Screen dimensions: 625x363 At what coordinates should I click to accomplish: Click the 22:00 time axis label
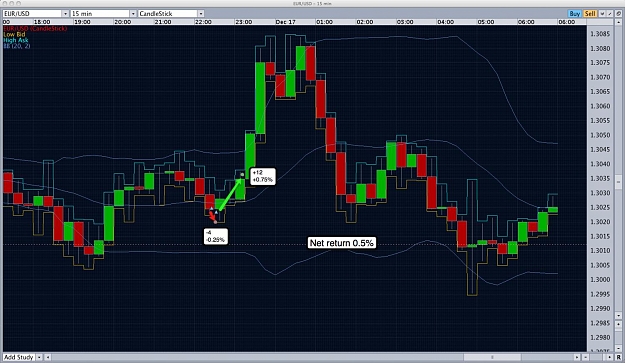click(203, 22)
